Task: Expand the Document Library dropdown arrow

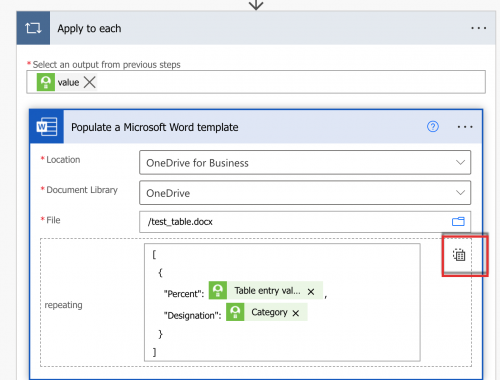Action: [x=460, y=193]
